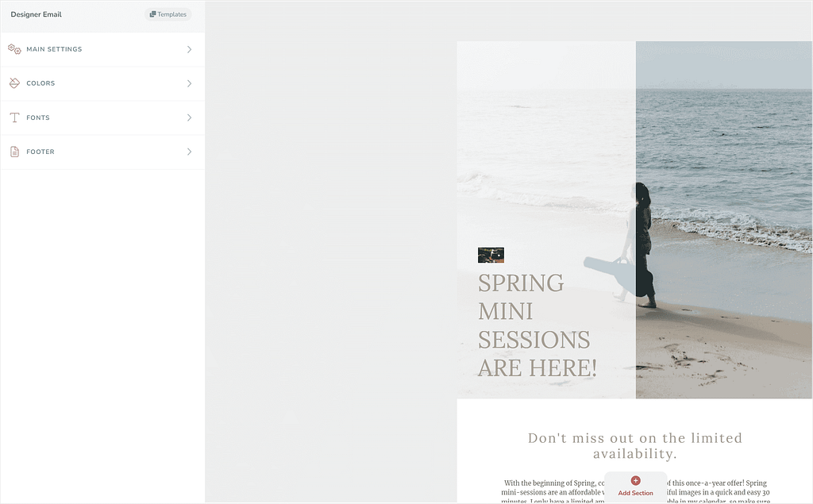Click the Templates stack icon
Image resolution: width=813 pixels, height=504 pixels.
[152, 14]
